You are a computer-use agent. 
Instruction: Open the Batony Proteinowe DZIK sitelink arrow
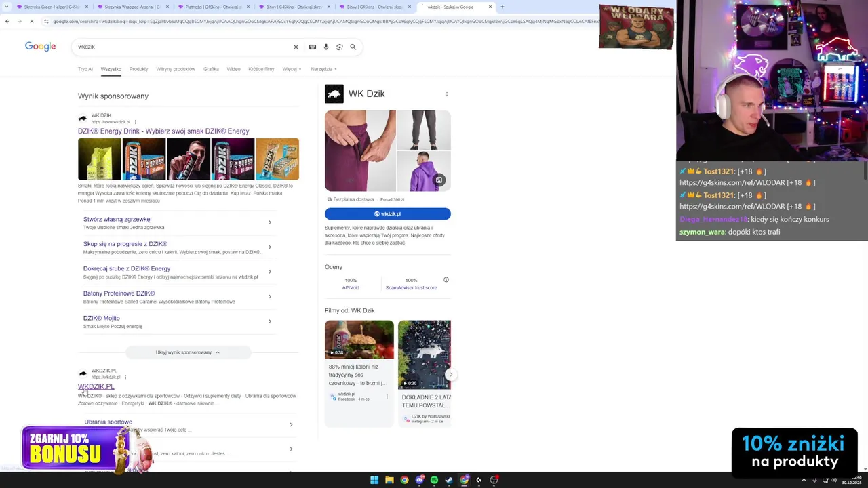(270, 296)
